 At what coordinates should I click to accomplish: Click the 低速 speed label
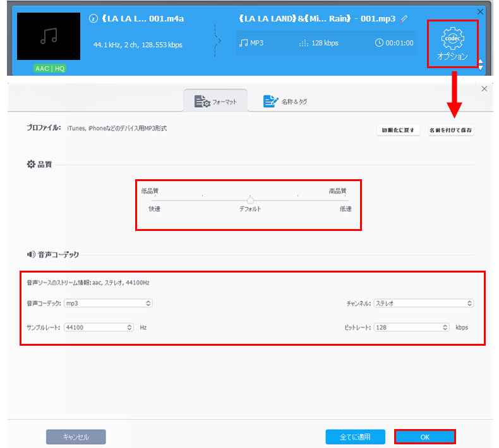click(346, 209)
